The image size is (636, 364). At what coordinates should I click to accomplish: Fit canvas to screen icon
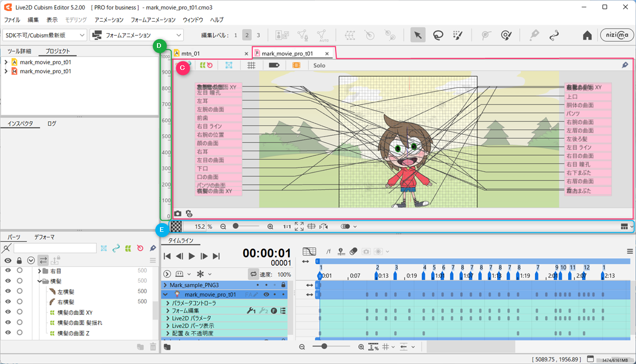(x=299, y=227)
